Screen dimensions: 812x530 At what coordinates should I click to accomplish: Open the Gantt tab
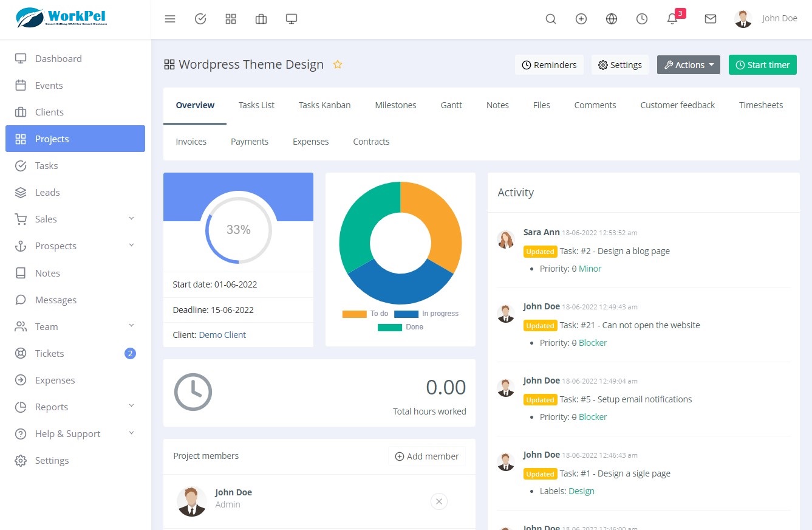(x=451, y=105)
